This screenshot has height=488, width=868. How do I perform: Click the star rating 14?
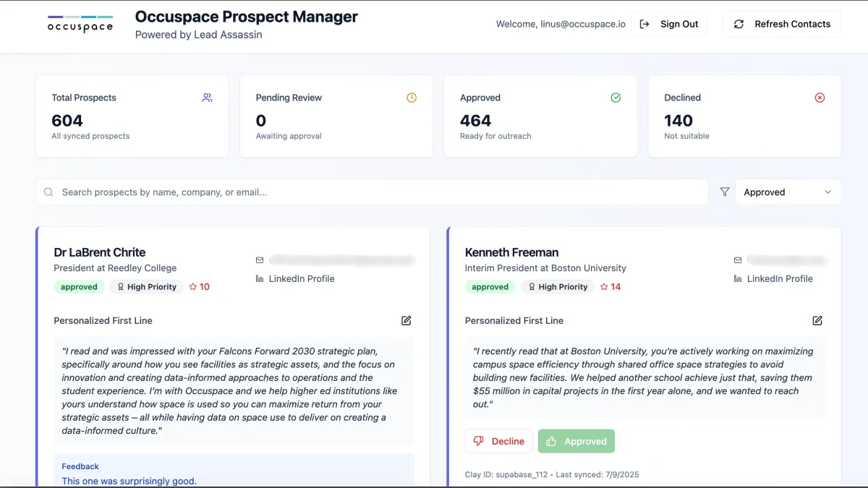(x=610, y=287)
